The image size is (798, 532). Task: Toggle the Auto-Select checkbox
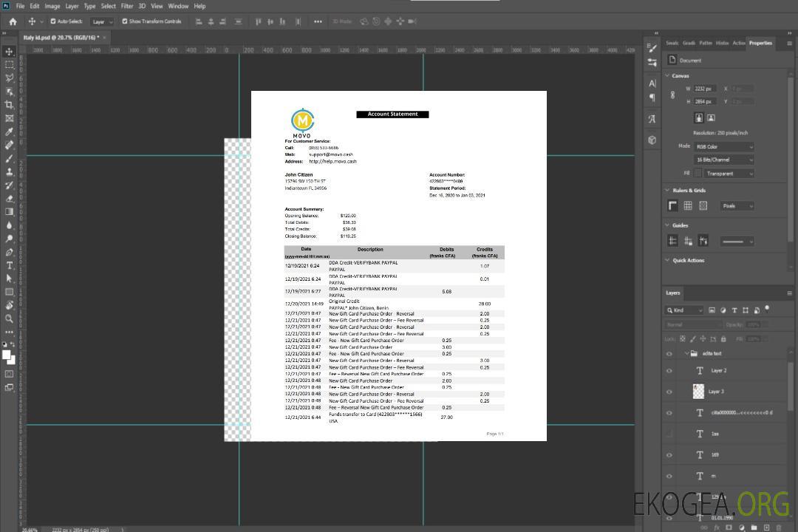coord(53,21)
